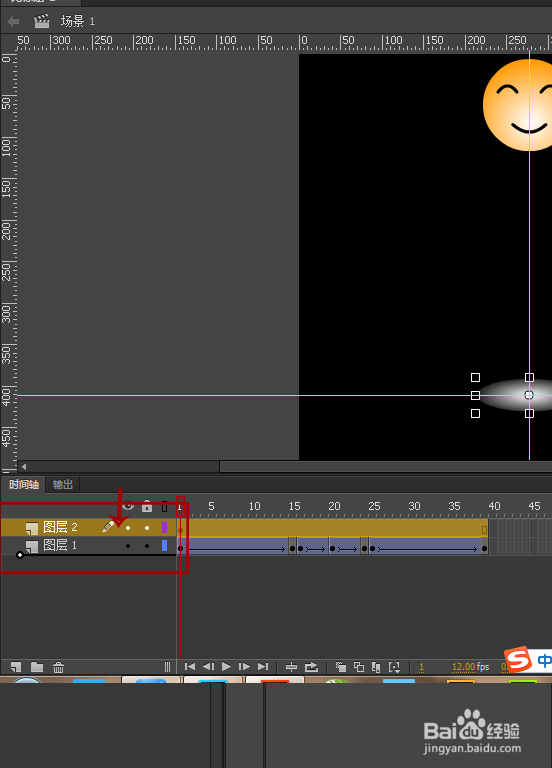Go to first frame button
This screenshot has height=768, width=552.
pos(190,667)
